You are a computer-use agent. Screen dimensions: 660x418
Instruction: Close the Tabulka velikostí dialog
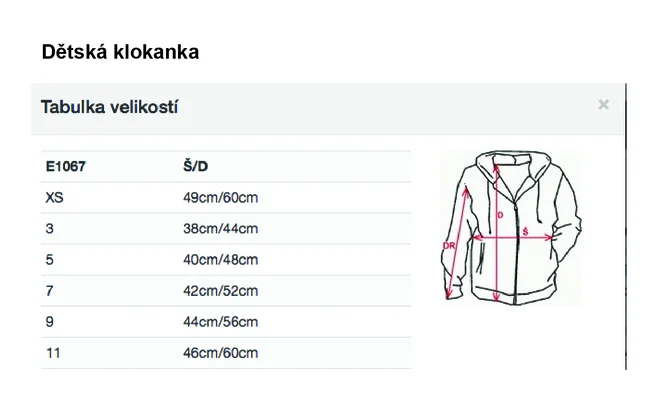tap(603, 104)
